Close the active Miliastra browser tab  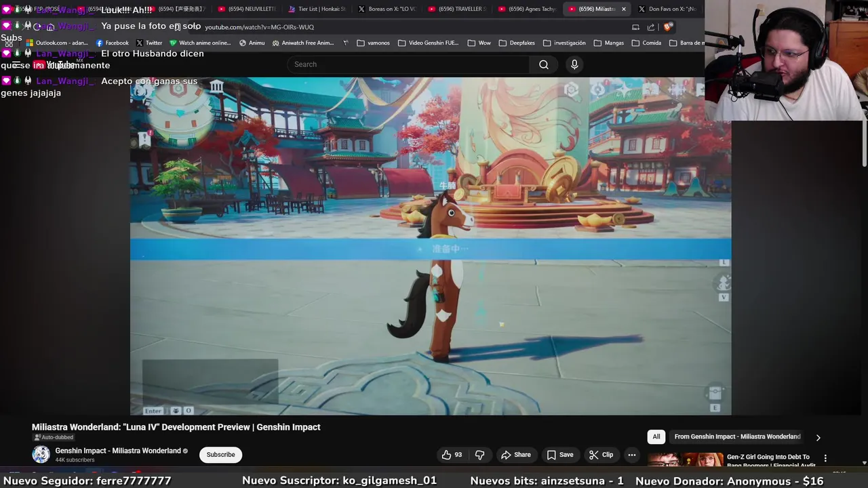[x=623, y=9]
